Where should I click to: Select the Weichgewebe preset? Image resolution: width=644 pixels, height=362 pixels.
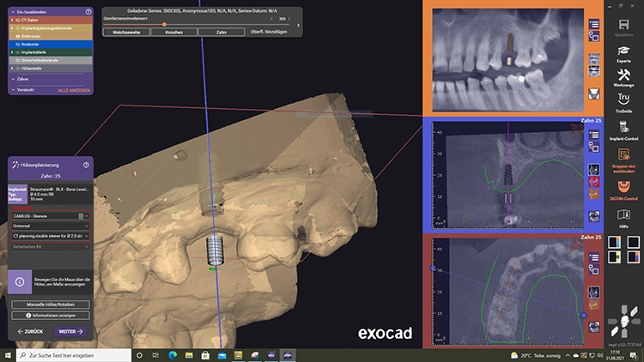126,32
